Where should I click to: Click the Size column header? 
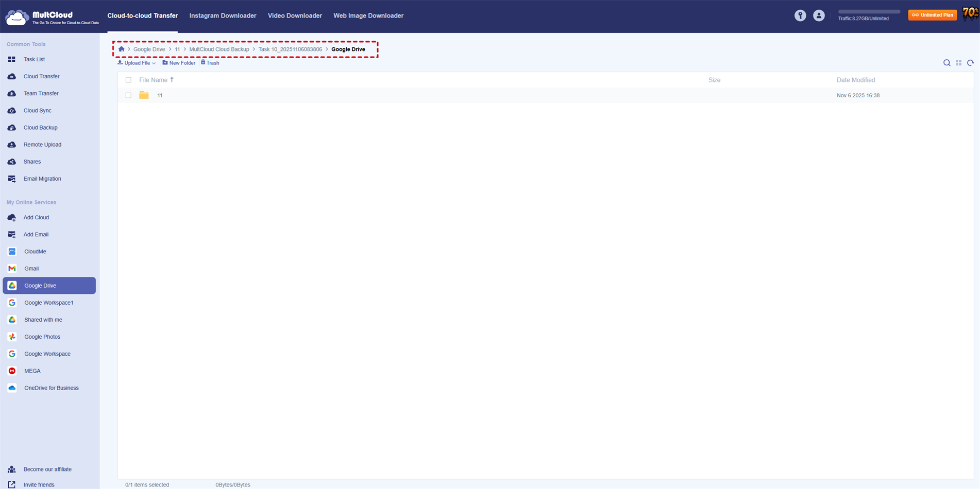coord(714,80)
